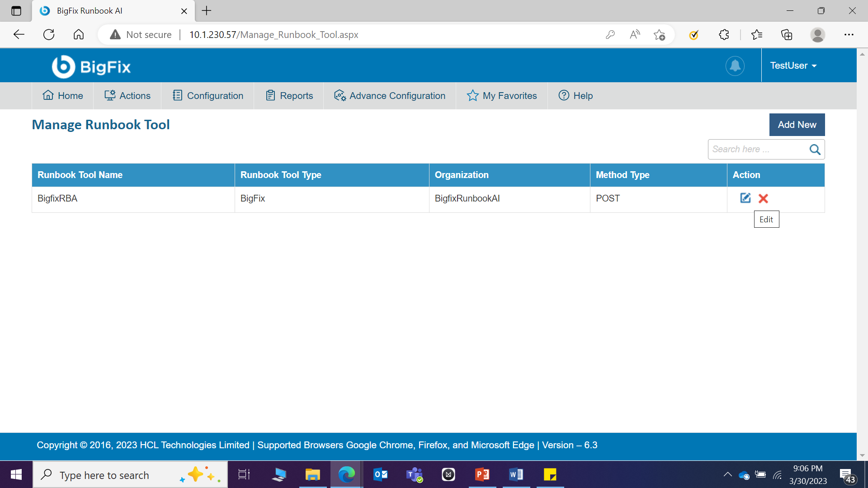The width and height of the screenshot is (868, 488).
Task: Open browser extensions puzzle icon
Action: (x=724, y=35)
